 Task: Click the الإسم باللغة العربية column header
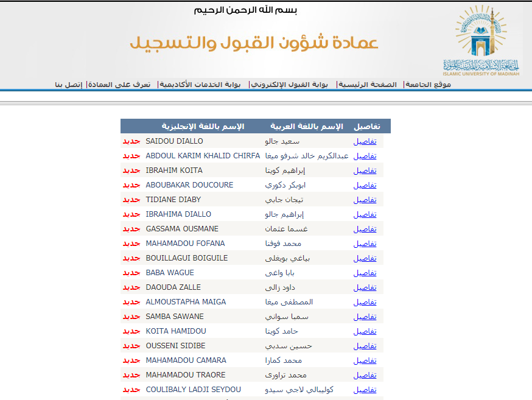pos(307,126)
